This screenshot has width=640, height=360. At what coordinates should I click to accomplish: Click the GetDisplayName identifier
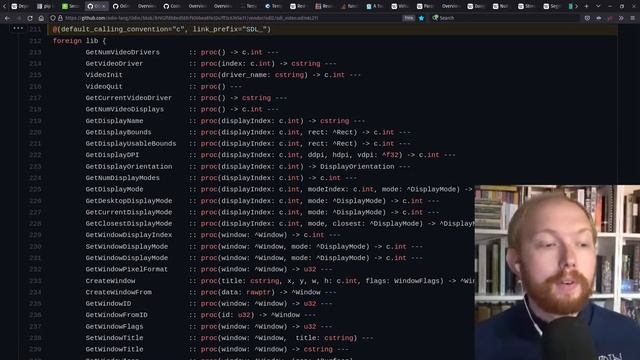114,121
